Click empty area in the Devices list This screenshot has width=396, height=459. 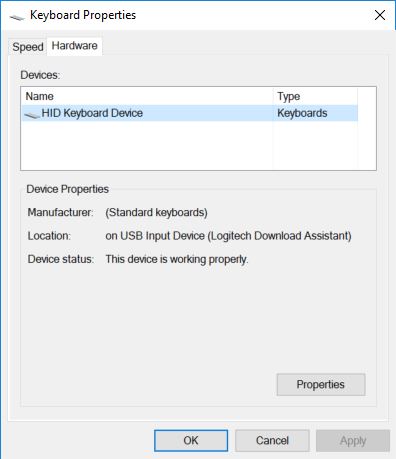[x=147, y=145]
